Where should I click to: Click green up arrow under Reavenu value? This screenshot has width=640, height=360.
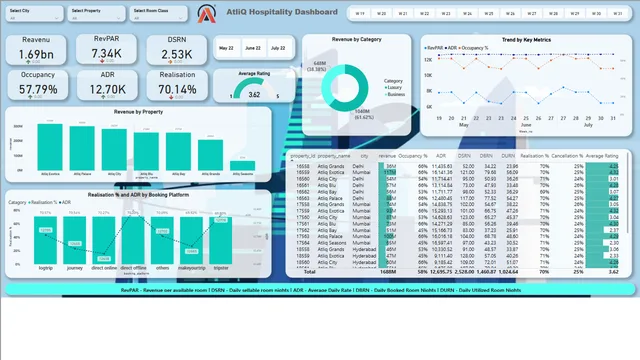click(28, 62)
